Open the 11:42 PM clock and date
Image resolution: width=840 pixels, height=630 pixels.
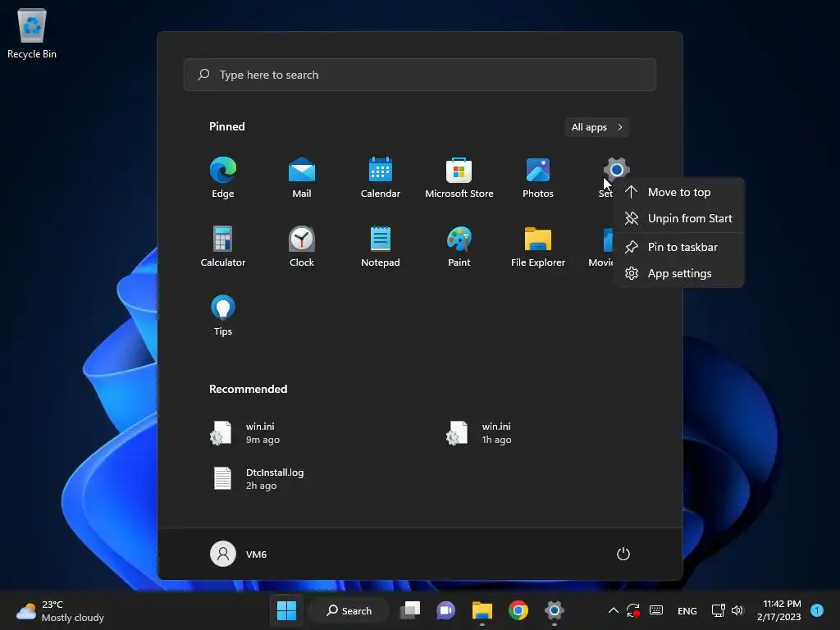click(x=779, y=610)
